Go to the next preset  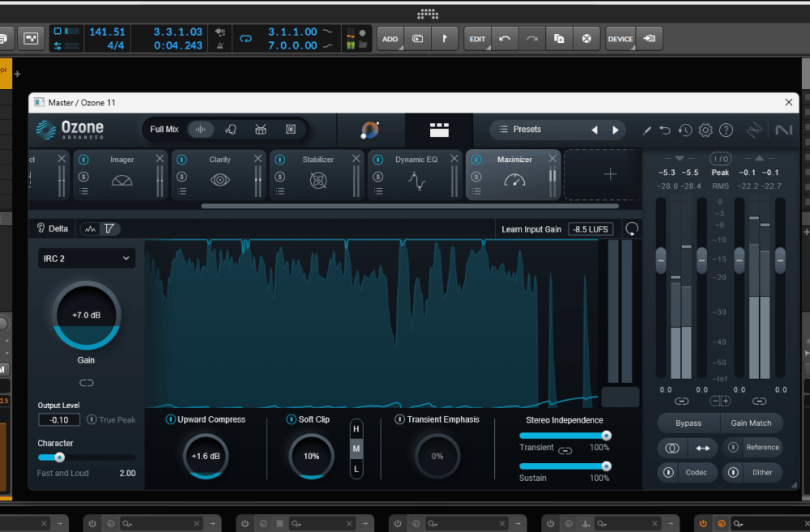[x=616, y=130]
